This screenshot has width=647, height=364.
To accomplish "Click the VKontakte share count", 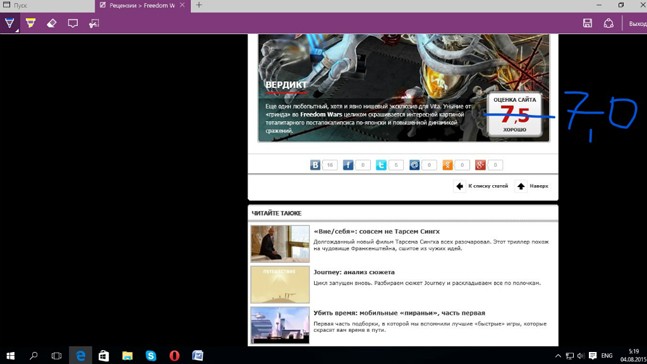I will click(x=330, y=165).
